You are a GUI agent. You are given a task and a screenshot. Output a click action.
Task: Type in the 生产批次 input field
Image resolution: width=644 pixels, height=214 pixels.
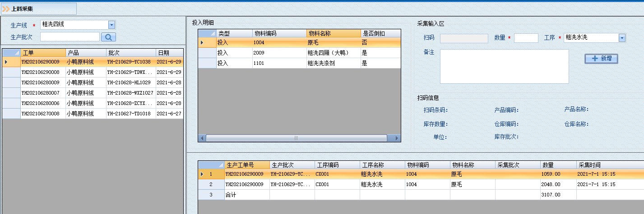[x=69, y=37]
